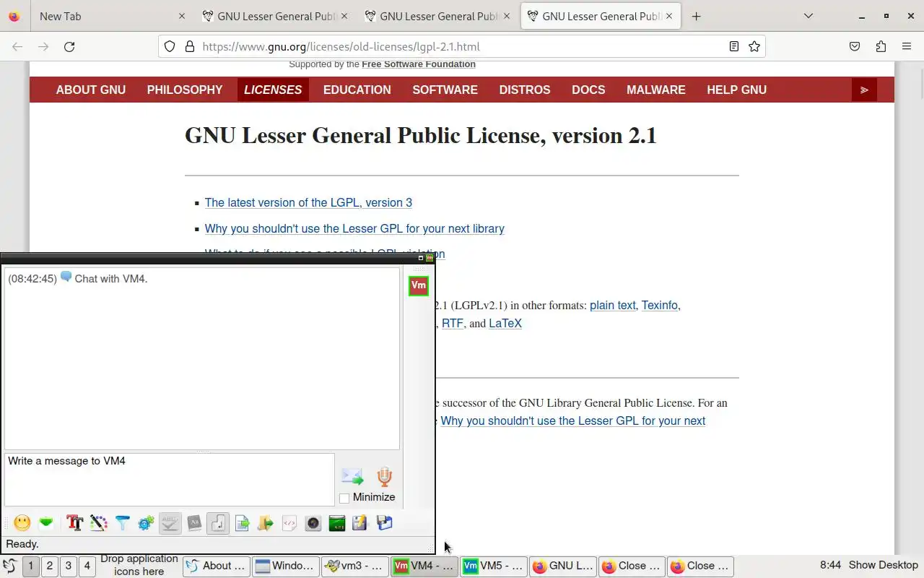Toggle the spell-check ABC button in chat toolbar
924x578 pixels.
[170, 523]
